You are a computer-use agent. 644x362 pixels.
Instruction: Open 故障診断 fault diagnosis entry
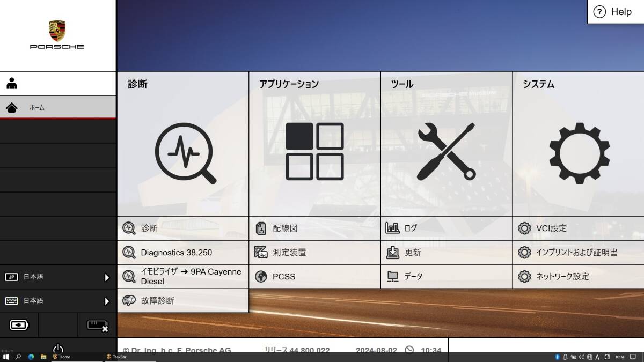tap(182, 300)
